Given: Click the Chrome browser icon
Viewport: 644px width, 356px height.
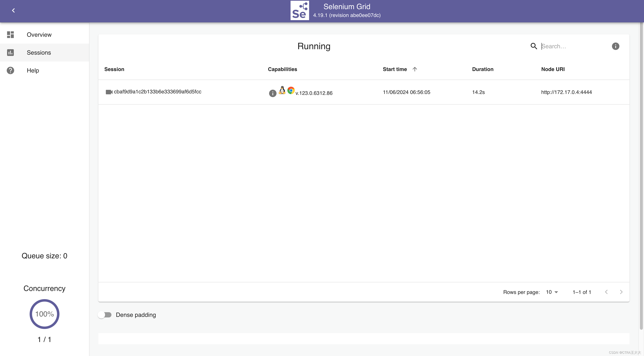Looking at the screenshot, I should click(x=291, y=90).
